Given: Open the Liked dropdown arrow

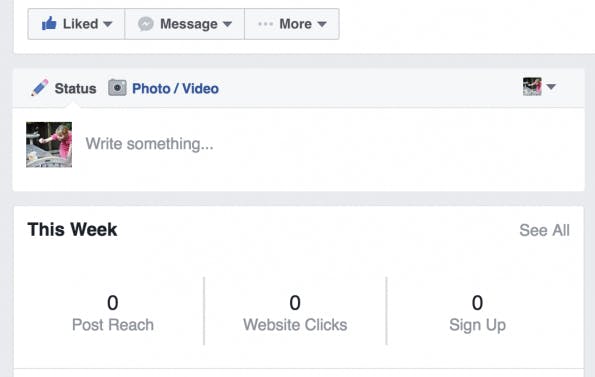Looking at the screenshot, I should (x=108, y=24).
